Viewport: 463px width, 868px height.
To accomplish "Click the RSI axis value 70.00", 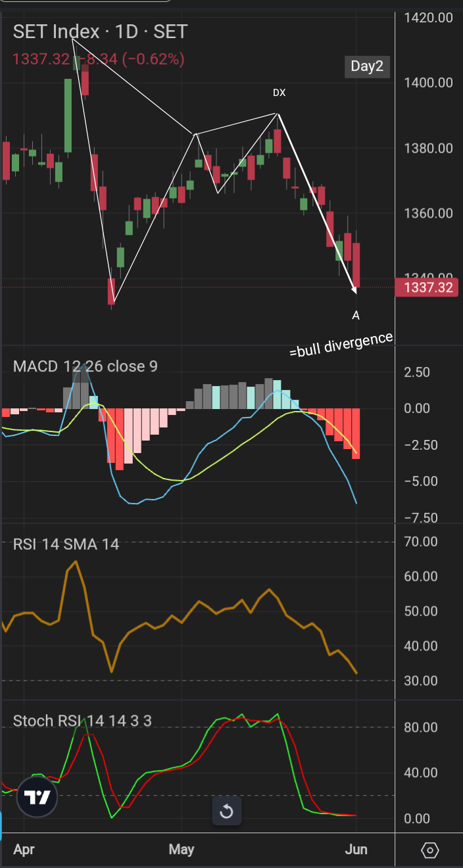I will pos(420,542).
